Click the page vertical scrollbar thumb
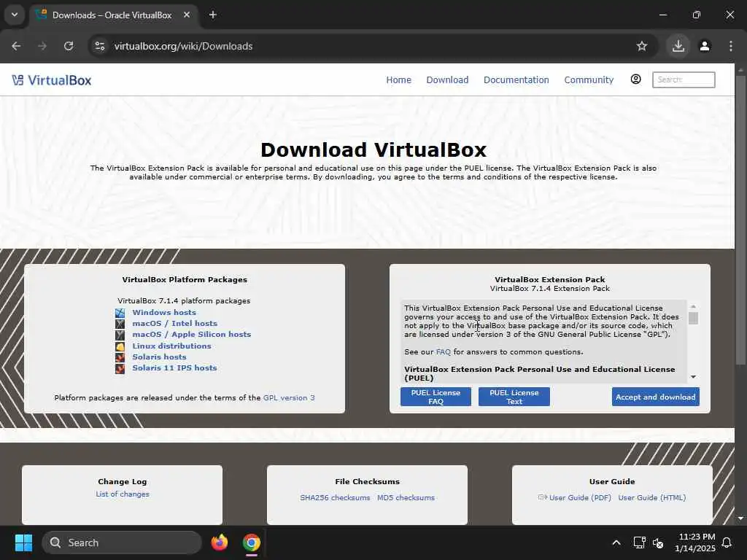 pyautogui.click(x=740, y=220)
